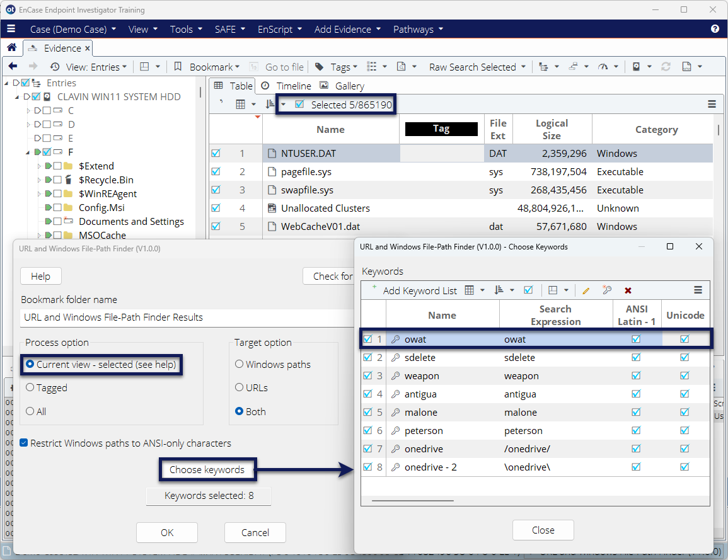Screen dimensions: 728x560
Task: Click the document report icon at toolbar end
Action: (686, 66)
